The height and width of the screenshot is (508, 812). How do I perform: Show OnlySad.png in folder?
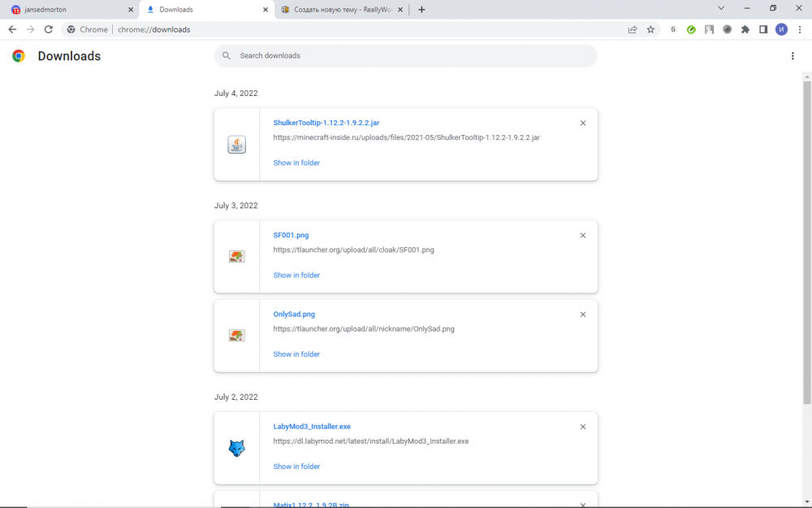pyautogui.click(x=296, y=354)
